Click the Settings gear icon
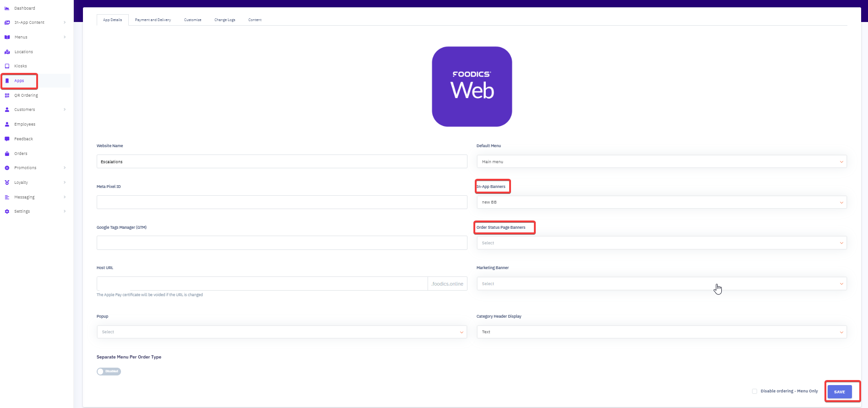This screenshot has width=868, height=408. [x=7, y=211]
